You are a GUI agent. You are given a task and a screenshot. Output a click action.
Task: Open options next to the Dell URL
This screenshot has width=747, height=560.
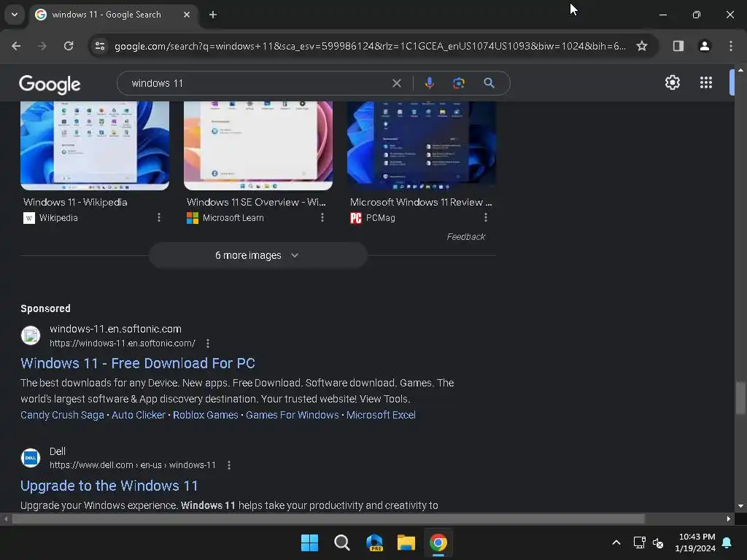click(x=229, y=465)
